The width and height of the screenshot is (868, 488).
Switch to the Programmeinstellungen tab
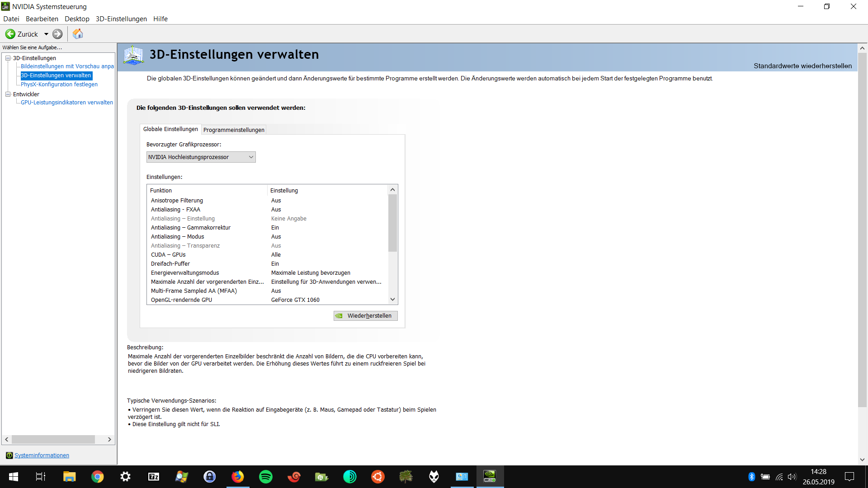(x=234, y=130)
